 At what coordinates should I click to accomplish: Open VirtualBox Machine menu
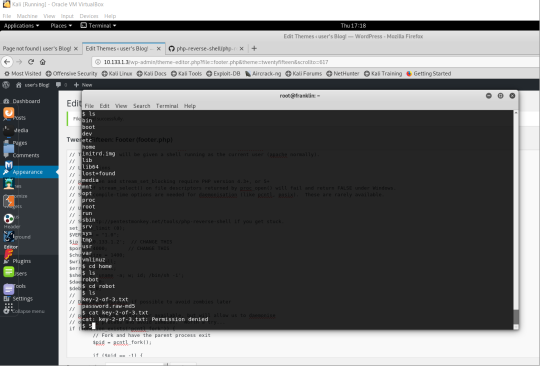27,16
